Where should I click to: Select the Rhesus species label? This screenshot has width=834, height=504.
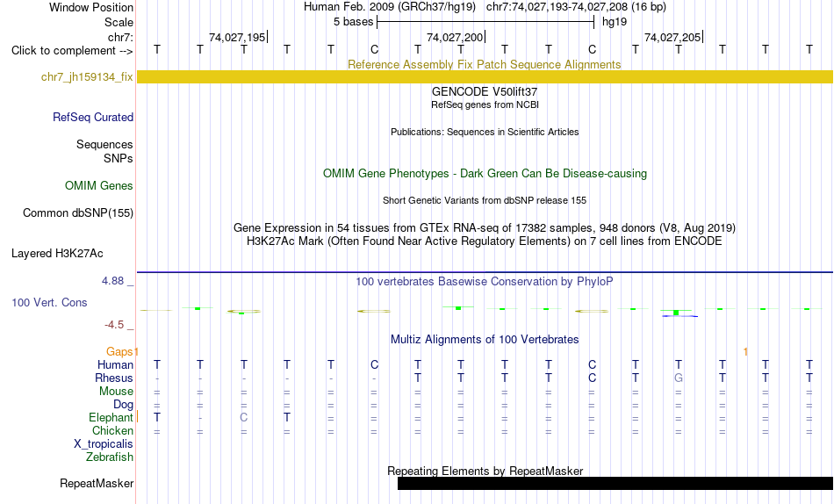pos(114,378)
